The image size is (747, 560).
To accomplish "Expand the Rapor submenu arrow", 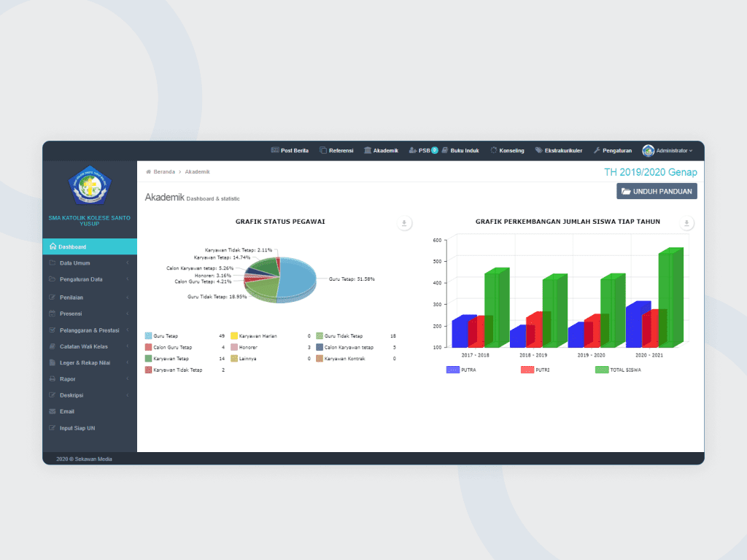I will (128, 378).
